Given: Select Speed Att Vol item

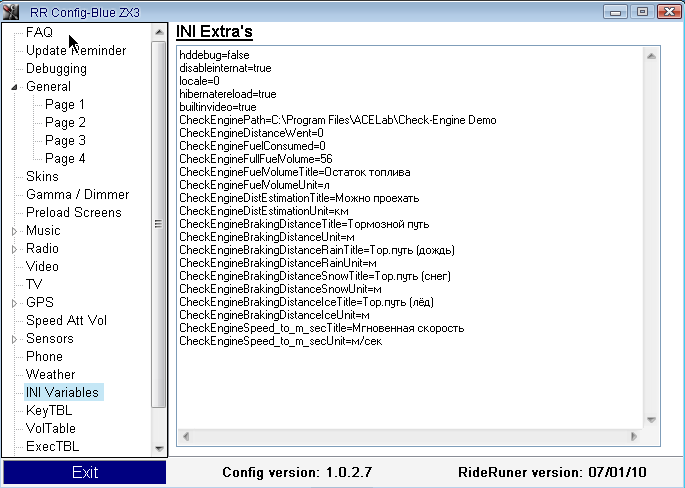Looking at the screenshot, I should [x=66, y=320].
